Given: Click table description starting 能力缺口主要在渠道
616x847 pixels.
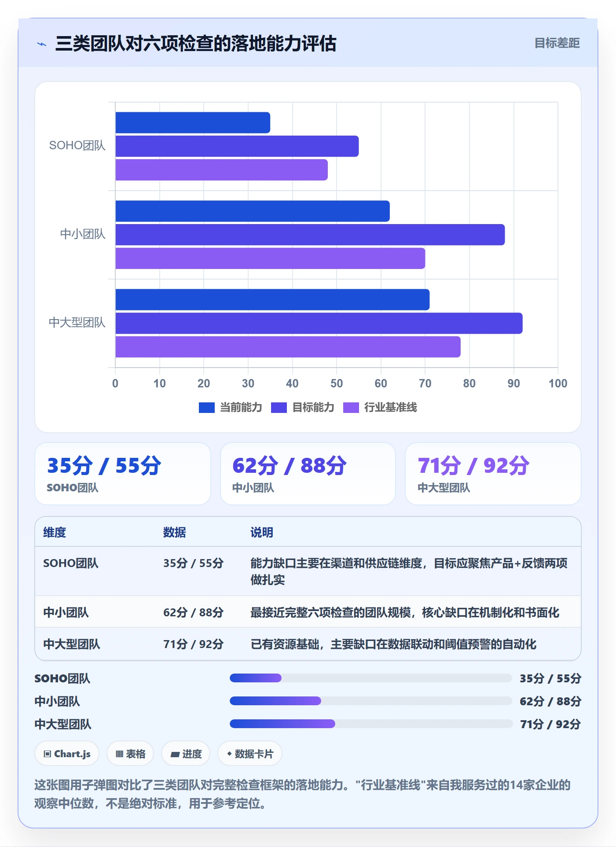Looking at the screenshot, I should pos(409,571).
